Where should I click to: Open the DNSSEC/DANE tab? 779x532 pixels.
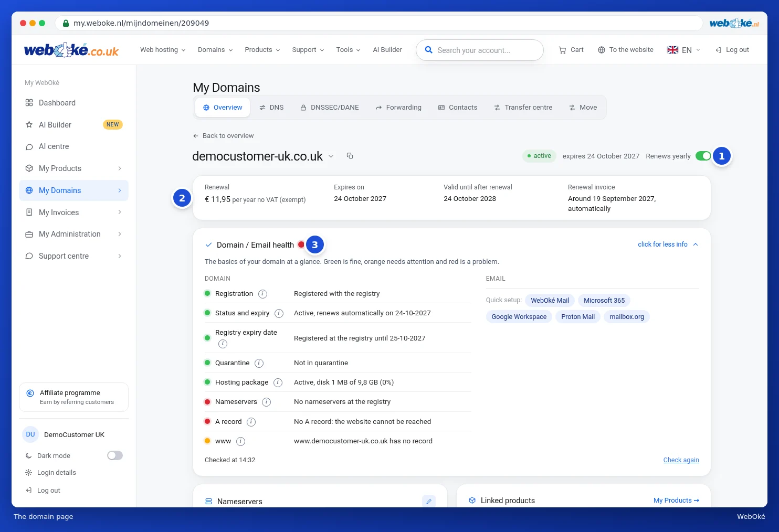[330, 108]
